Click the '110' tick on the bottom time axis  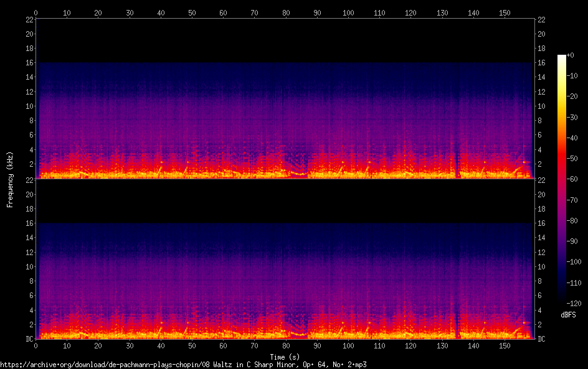379,346
